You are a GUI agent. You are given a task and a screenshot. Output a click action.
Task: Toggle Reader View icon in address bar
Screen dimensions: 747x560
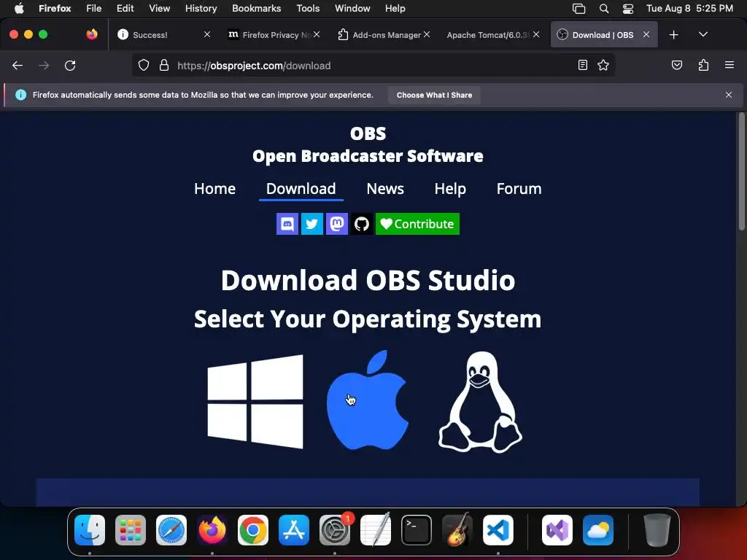point(583,65)
